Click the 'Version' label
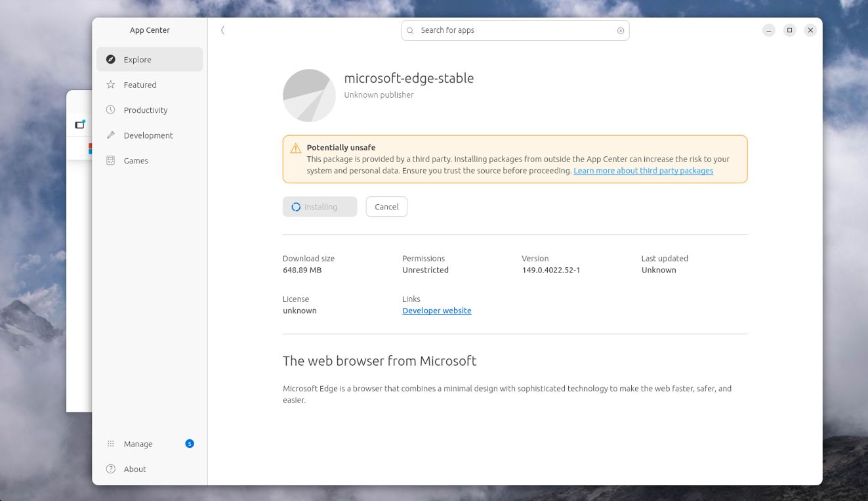 tap(535, 259)
